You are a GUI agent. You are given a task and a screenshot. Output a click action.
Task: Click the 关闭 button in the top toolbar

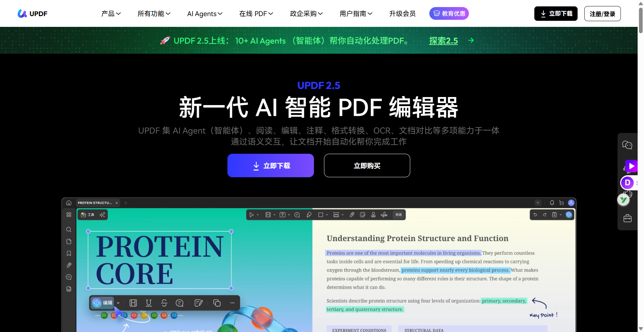point(398,215)
